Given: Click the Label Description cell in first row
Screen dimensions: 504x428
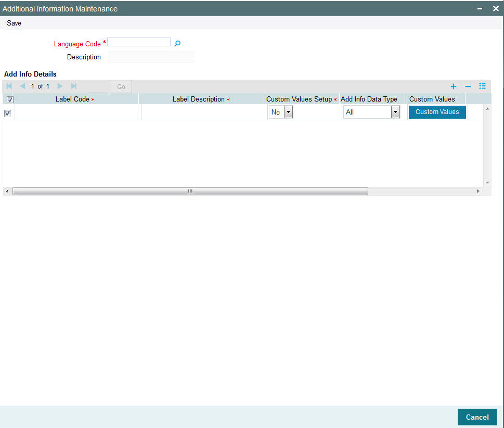Looking at the screenshot, I should [204, 112].
